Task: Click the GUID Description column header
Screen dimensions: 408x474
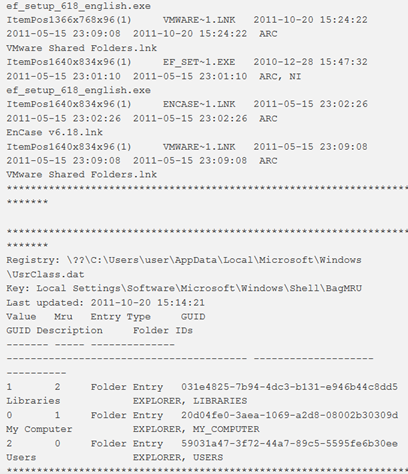Action: pyautogui.click(x=54, y=331)
